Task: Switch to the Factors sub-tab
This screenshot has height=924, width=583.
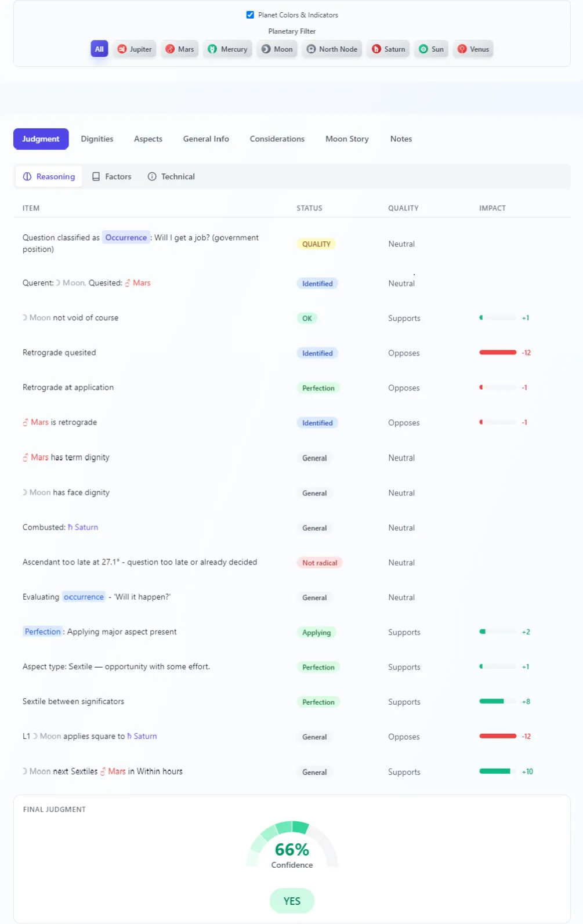Action: click(x=112, y=177)
